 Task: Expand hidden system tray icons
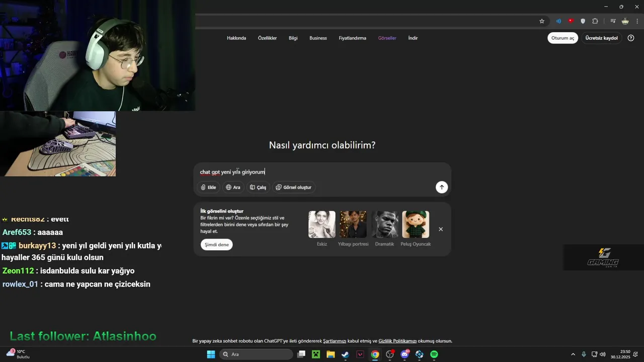[573, 354]
